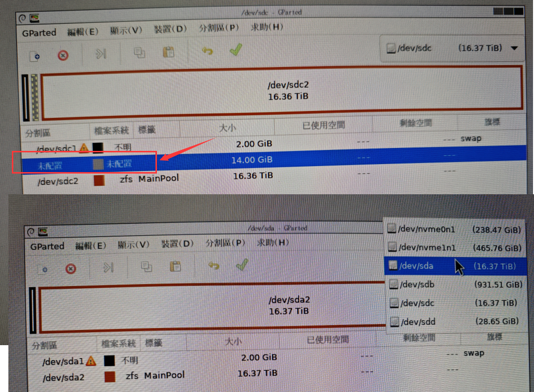
Task: Open 分割區(P) menu in bottom window
Action: pos(225,243)
